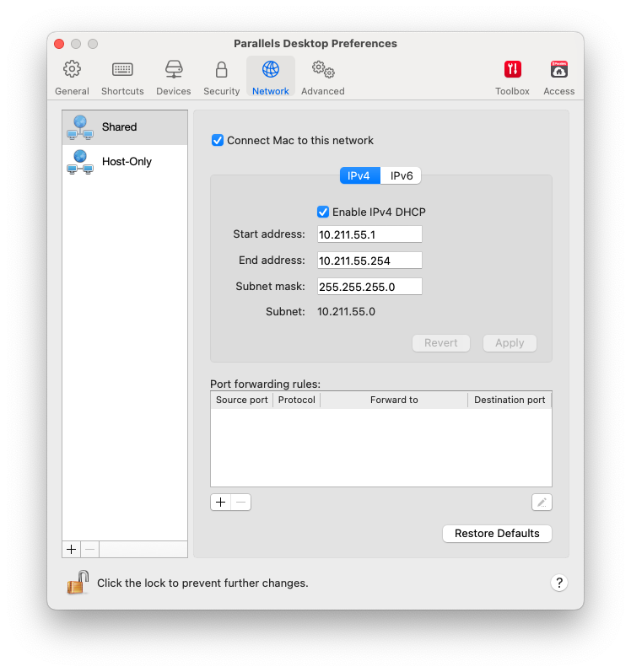Add a new port forwarding rule
The image size is (631, 672).
(x=220, y=503)
